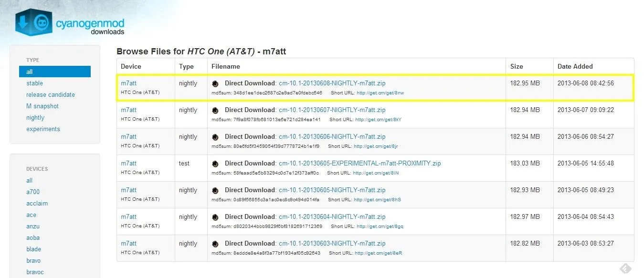Click the download icon beside the 20130603 nightly file

(x=216, y=244)
